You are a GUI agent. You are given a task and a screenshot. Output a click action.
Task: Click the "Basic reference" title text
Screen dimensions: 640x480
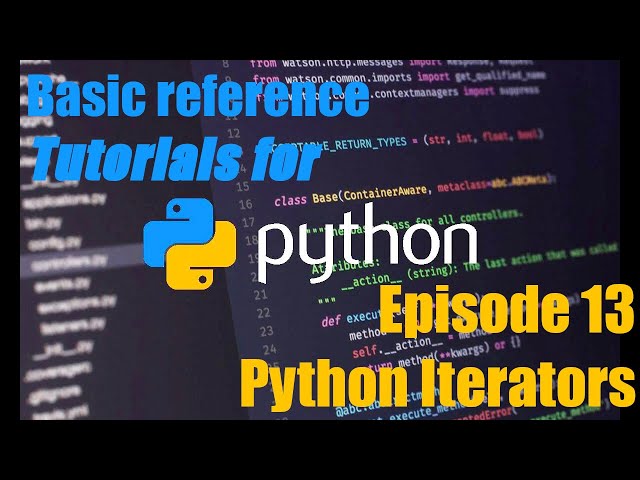(x=199, y=96)
